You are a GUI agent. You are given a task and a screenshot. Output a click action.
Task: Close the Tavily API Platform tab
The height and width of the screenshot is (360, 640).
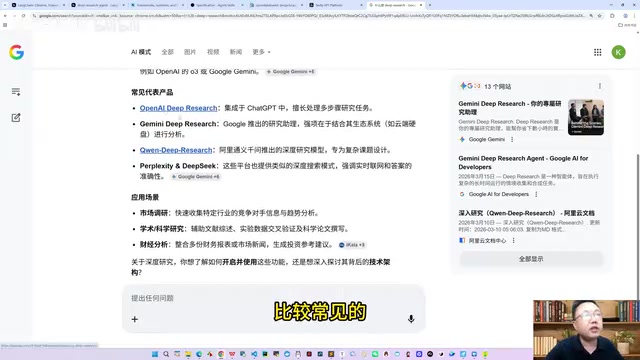[x=361, y=5]
